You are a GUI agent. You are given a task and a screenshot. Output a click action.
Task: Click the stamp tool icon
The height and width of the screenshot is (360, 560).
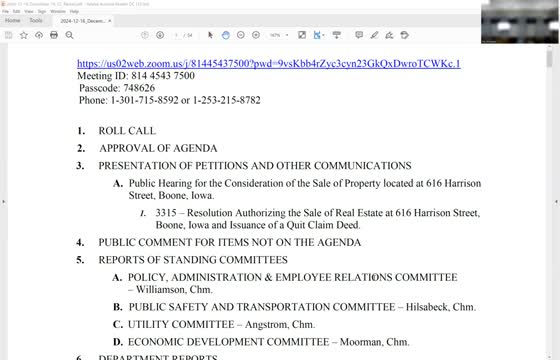click(x=404, y=35)
